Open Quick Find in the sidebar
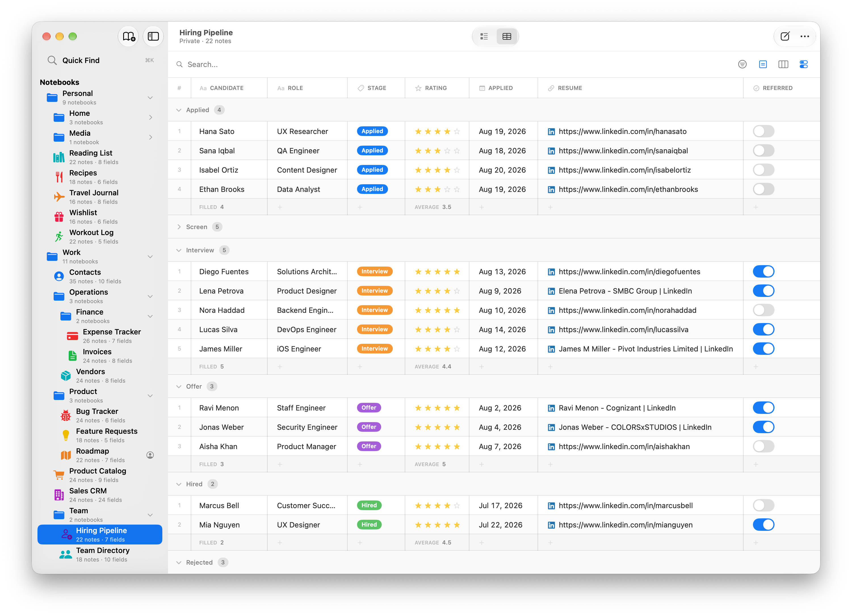The height and width of the screenshot is (616, 852). click(100, 60)
